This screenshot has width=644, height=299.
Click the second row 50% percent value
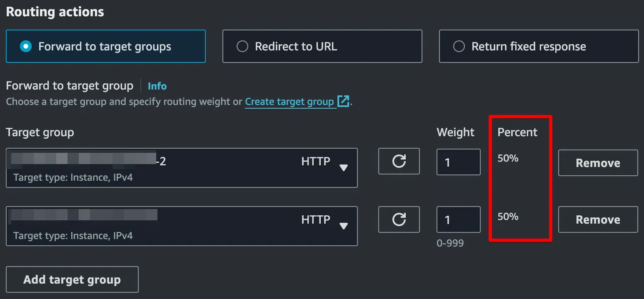tap(508, 217)
